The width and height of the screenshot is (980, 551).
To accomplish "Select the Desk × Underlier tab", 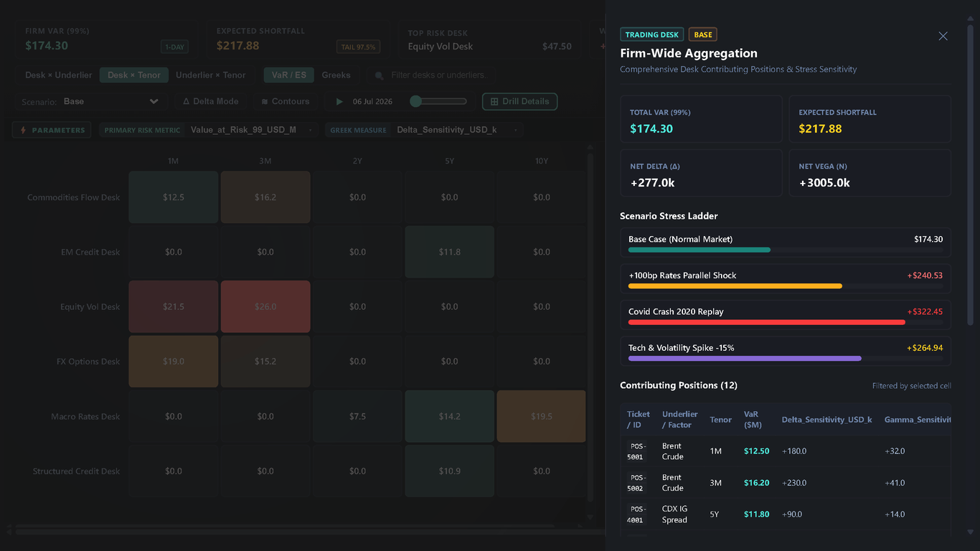I will tap(59, 75).
